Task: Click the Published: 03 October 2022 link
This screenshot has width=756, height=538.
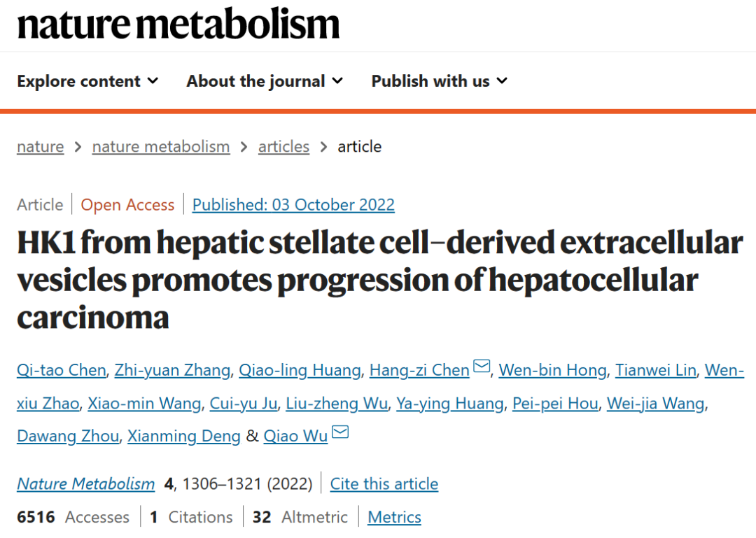Action: [x=293, y=205]
